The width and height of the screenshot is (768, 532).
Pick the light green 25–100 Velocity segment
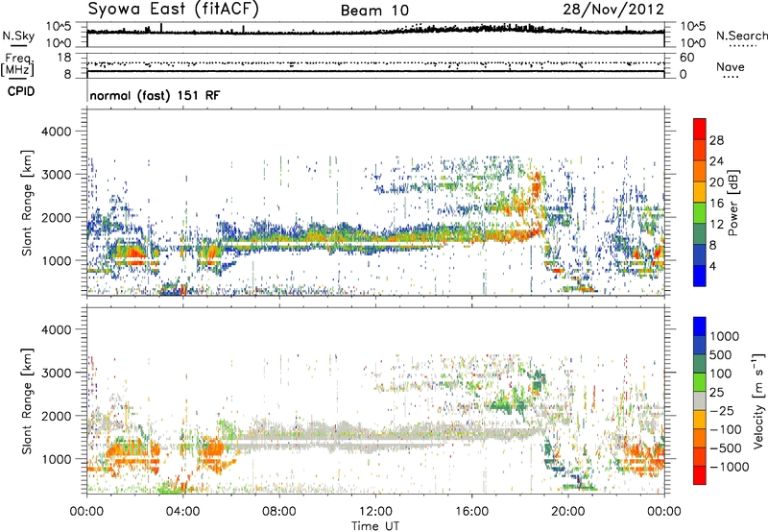[x=700, y=382]
